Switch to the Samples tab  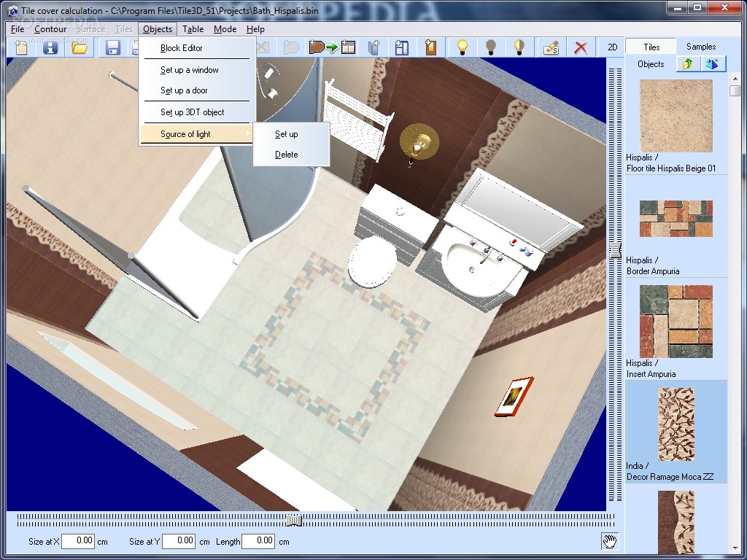pyautogui.click(x=701, y=47)
